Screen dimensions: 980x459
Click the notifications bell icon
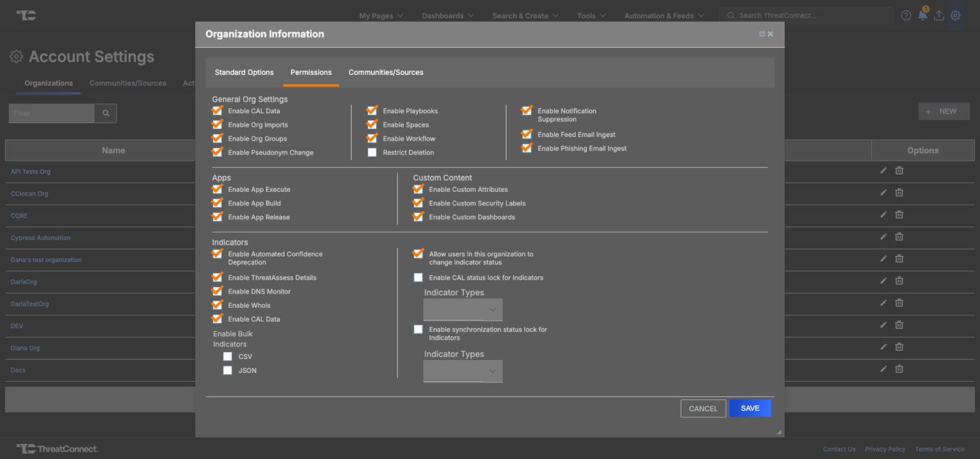(922, 16)
